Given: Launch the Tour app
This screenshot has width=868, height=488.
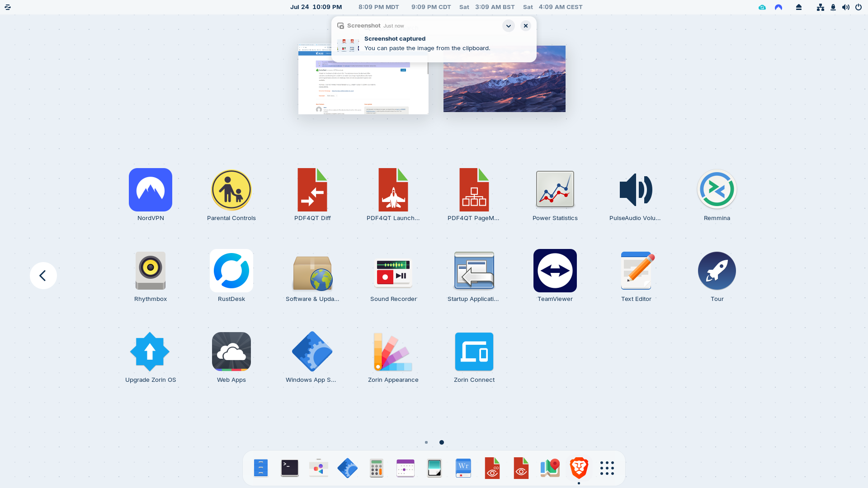Looking at the screenshot, I should point(717,271).
